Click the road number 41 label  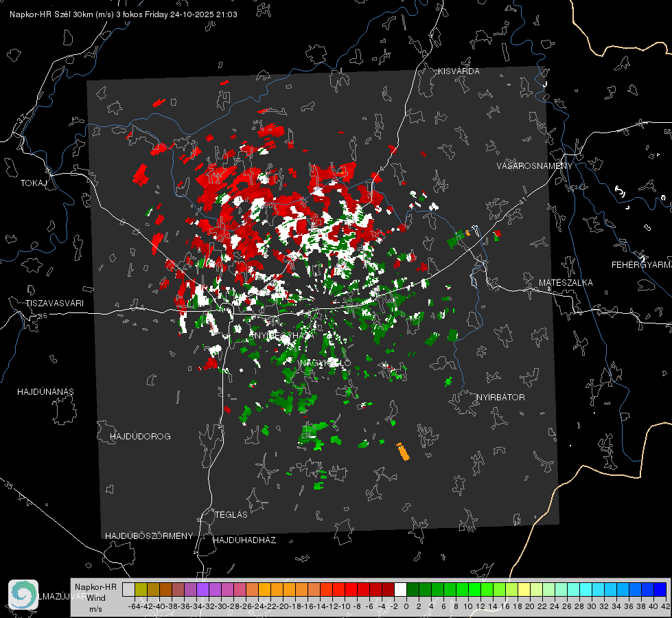(x=522, y=201)
